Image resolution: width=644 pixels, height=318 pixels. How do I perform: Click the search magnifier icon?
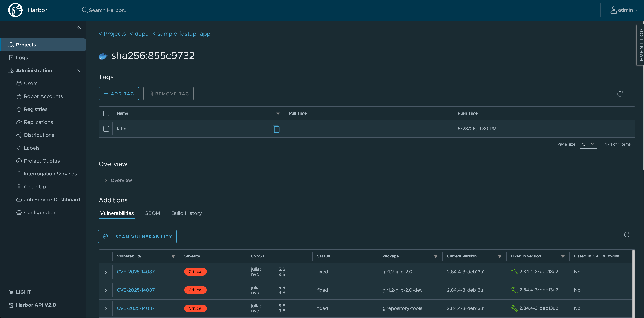(85, 10)
